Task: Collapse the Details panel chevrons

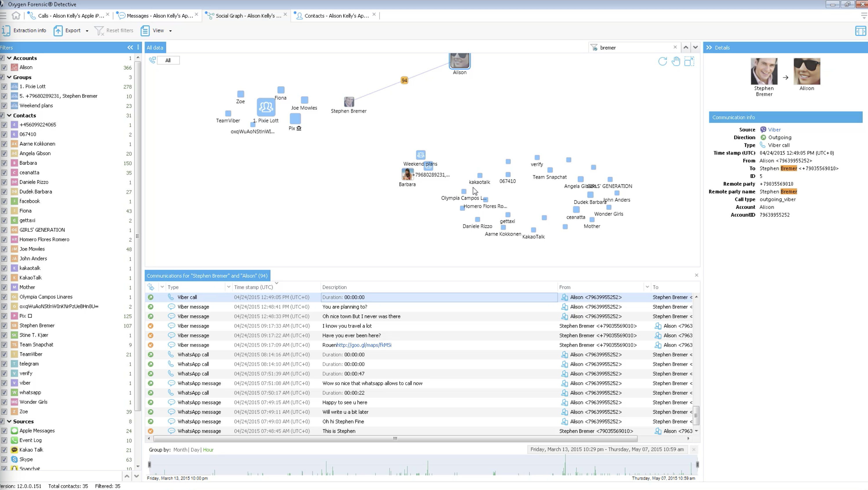Action: pyautogui.click(x=709, y=48)
